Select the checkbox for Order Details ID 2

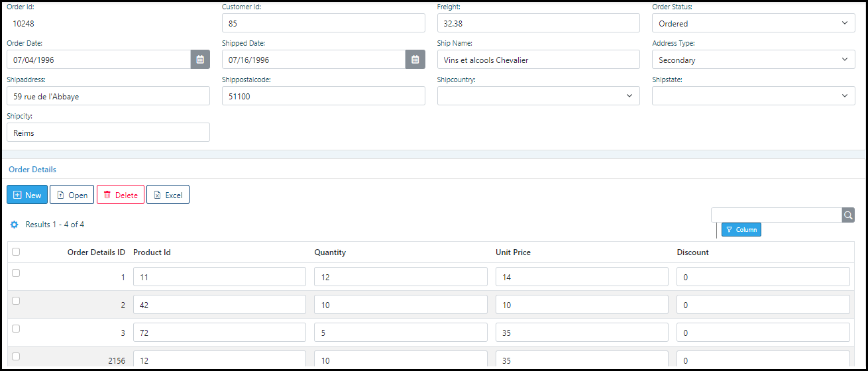point(16,301)
